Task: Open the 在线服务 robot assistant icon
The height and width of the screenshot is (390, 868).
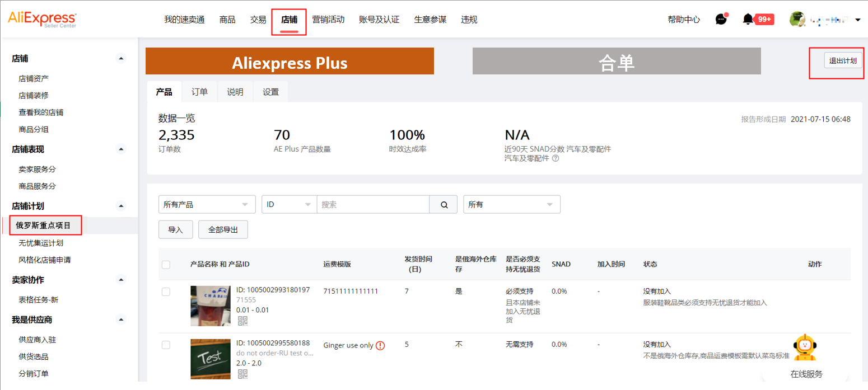Action: click(x=805, y=348)
